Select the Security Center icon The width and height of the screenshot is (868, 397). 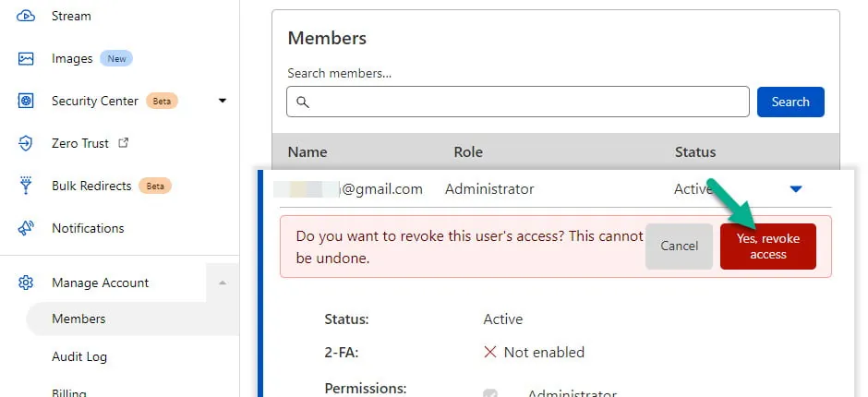pyautogui.click(x=26, y=101)
